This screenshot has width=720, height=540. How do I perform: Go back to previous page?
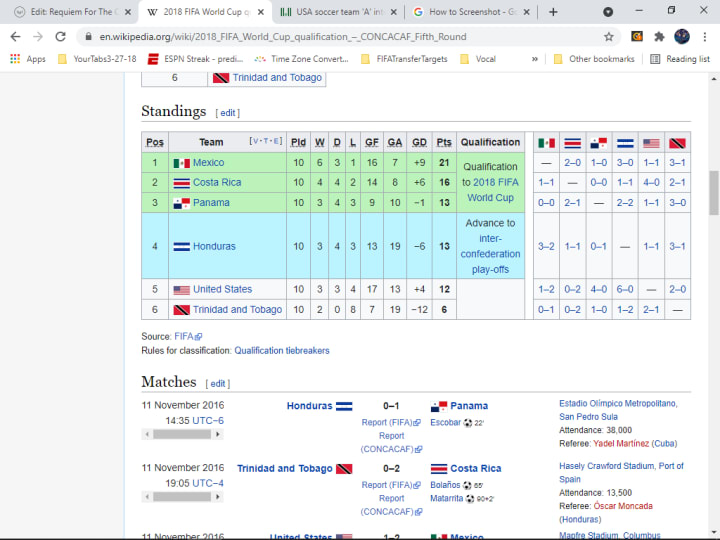(x=15, y=37)
